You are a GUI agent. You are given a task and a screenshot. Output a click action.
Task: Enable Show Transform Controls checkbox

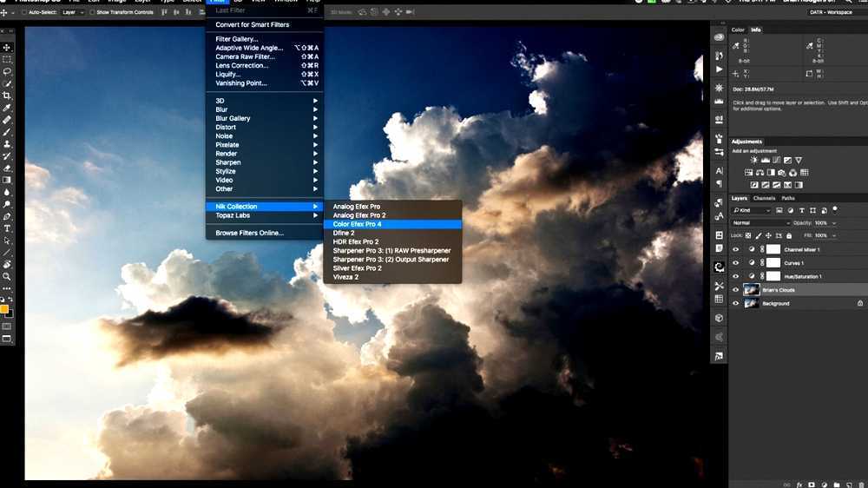tap(93, 12)
